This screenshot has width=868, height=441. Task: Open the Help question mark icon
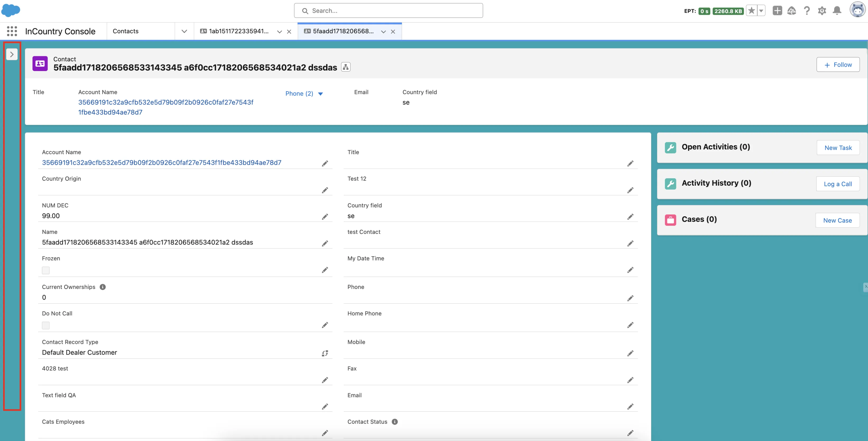point(807,11)
